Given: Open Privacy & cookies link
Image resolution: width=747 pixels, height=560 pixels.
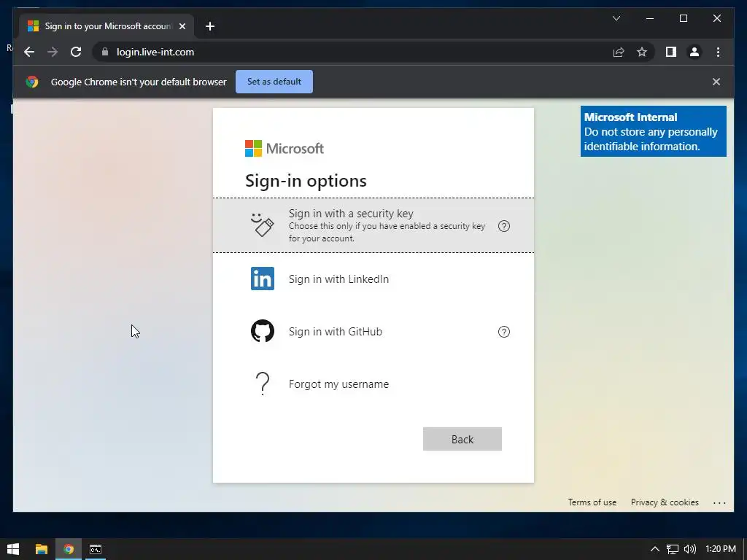Looking at the screenshot, I should [x=665, y=502].
